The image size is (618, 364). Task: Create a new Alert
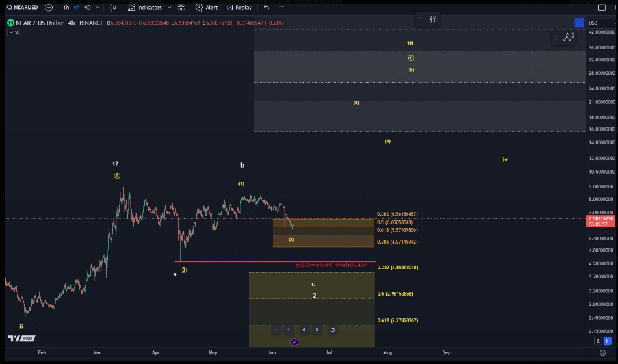[x=207, y=8]
